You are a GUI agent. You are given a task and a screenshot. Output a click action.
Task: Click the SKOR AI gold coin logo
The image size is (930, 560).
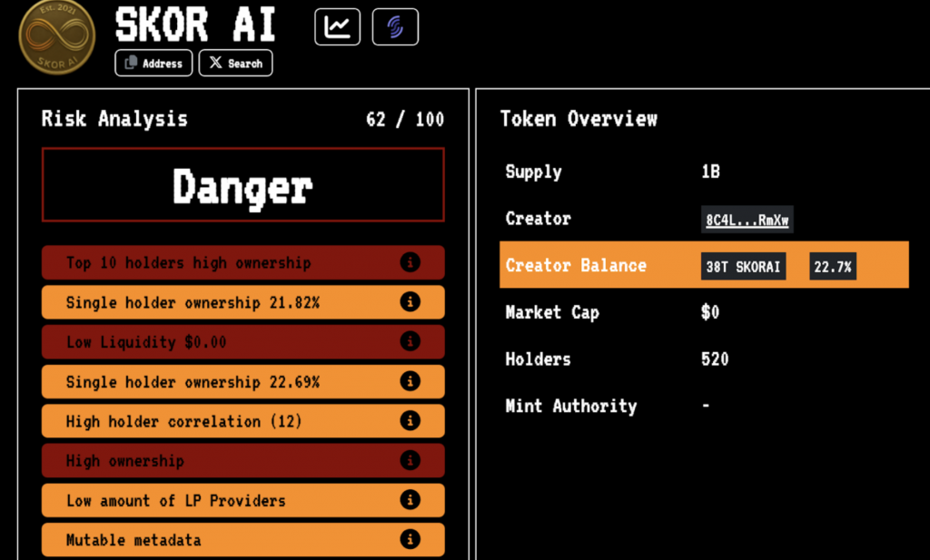tap(57, 37)
